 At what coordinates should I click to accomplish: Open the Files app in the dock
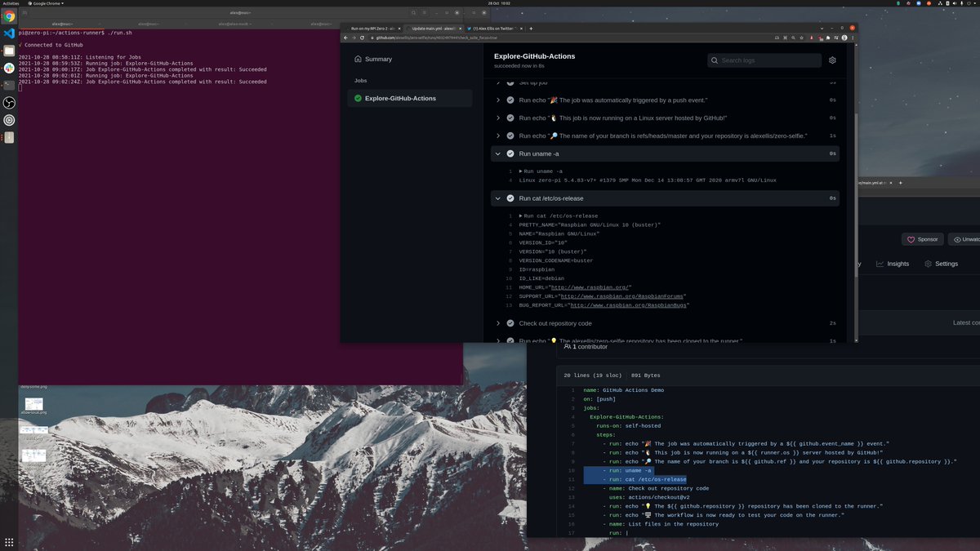pyautogui.click(x=9, y=51)
